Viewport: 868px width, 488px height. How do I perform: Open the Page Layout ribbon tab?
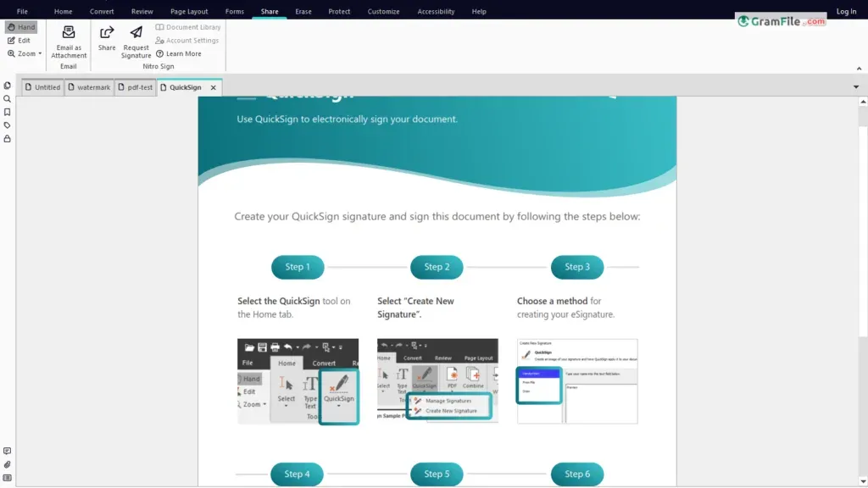[189, 11]
